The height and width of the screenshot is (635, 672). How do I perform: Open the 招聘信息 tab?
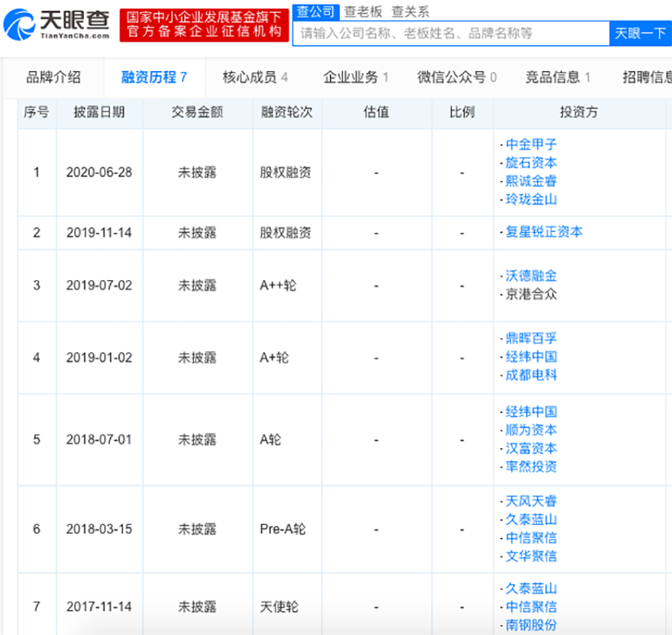click(647, 77)
